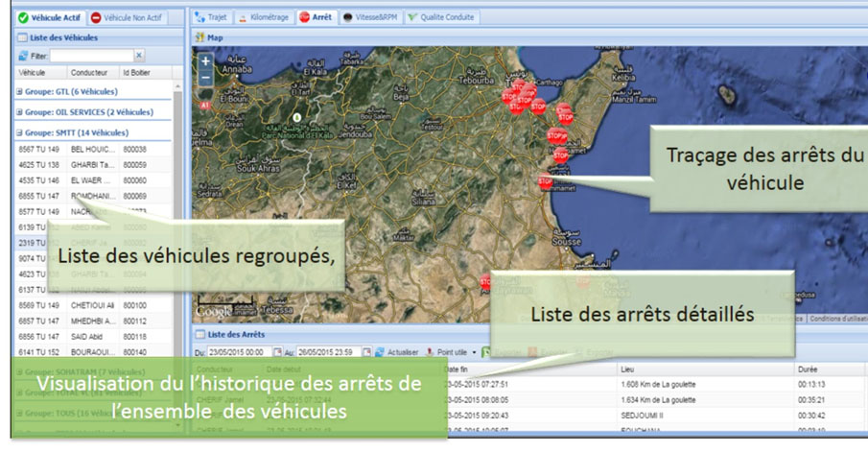This screenshot has height=453, width=868.
Task: Zoom out on the map
Action: tap(205, 76)
